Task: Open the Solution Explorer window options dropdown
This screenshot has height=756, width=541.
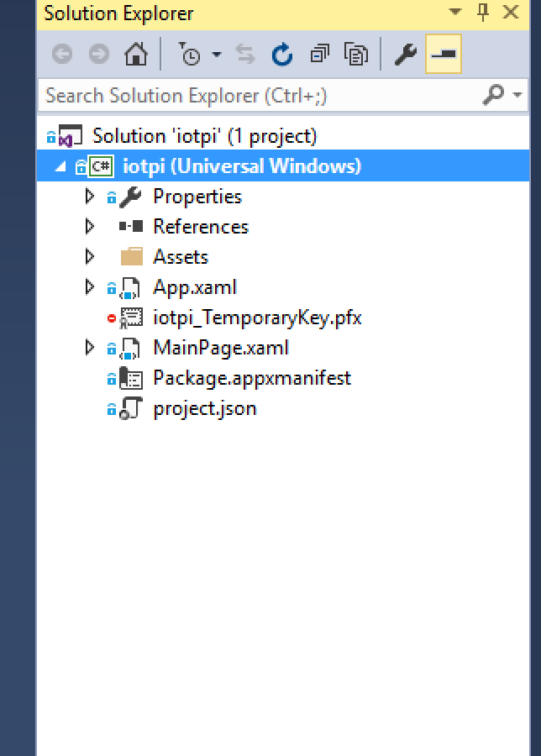Action: coord(455,13)
